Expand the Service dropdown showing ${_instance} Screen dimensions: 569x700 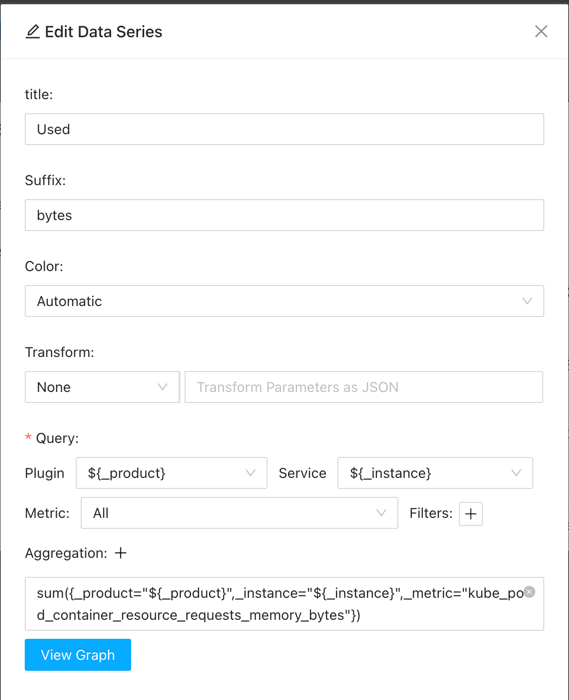[435, 473]
